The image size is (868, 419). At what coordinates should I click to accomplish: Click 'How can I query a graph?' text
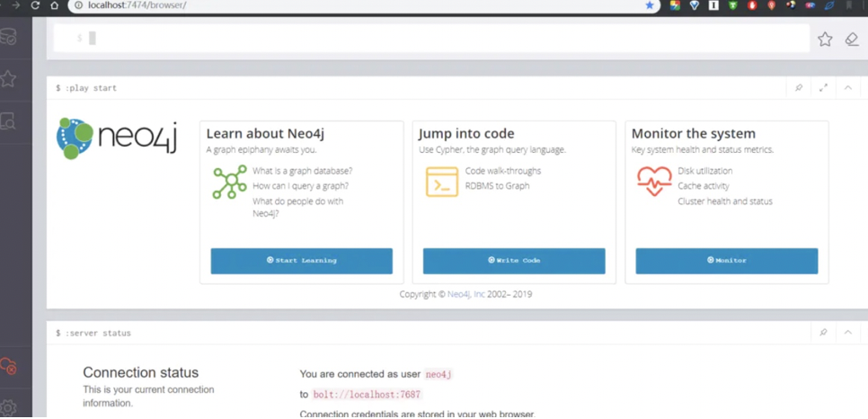(301, 185)
